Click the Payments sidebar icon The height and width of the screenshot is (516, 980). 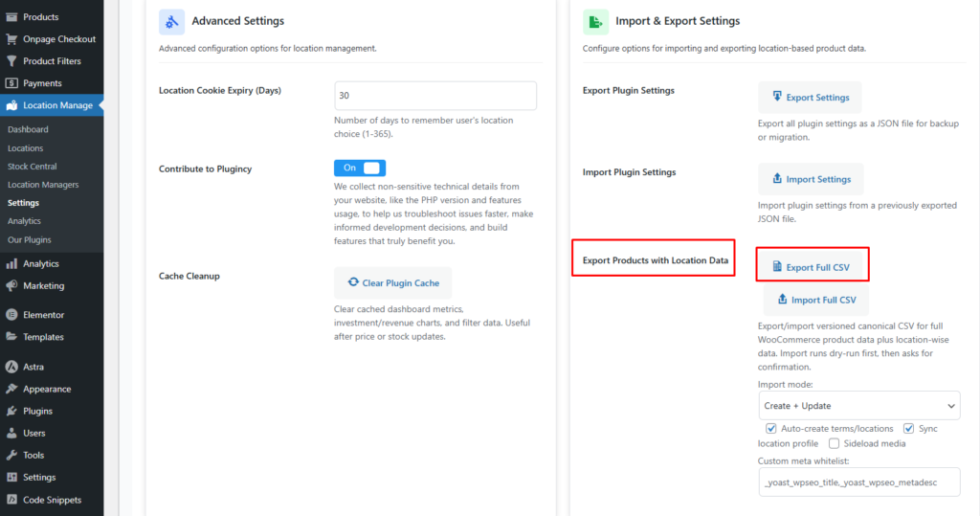[x=11, y=83]
